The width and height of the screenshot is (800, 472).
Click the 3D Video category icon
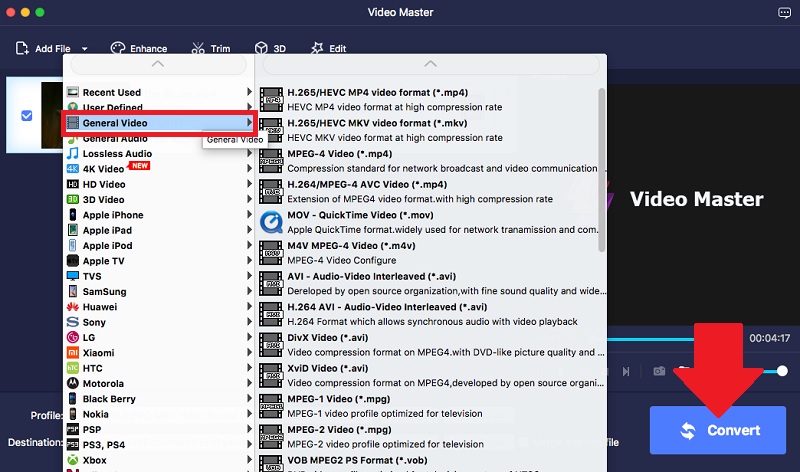[x=73, y=200]
